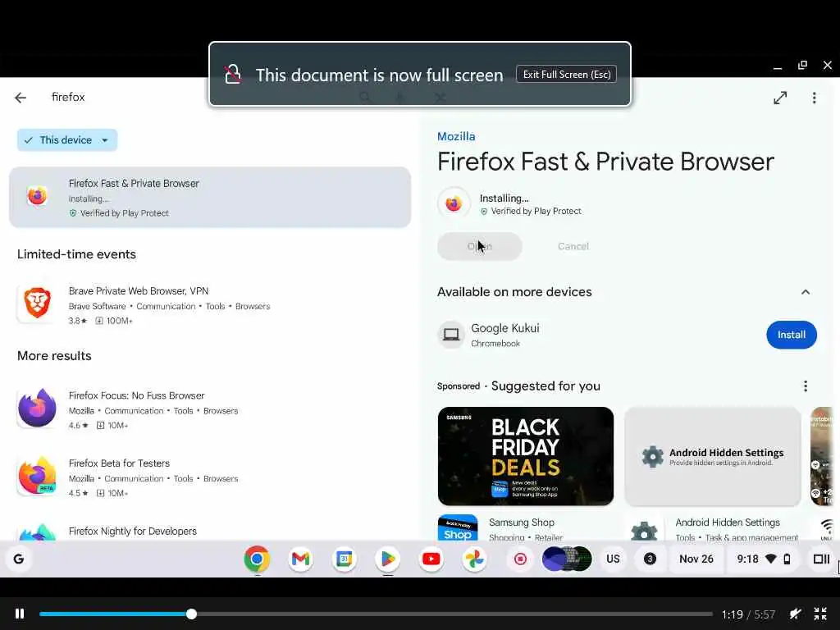The width and height of the screenshot is (840, 630).
Task: Click the tote apps thumbnail on shelf
Action: (x=567, y=559)
